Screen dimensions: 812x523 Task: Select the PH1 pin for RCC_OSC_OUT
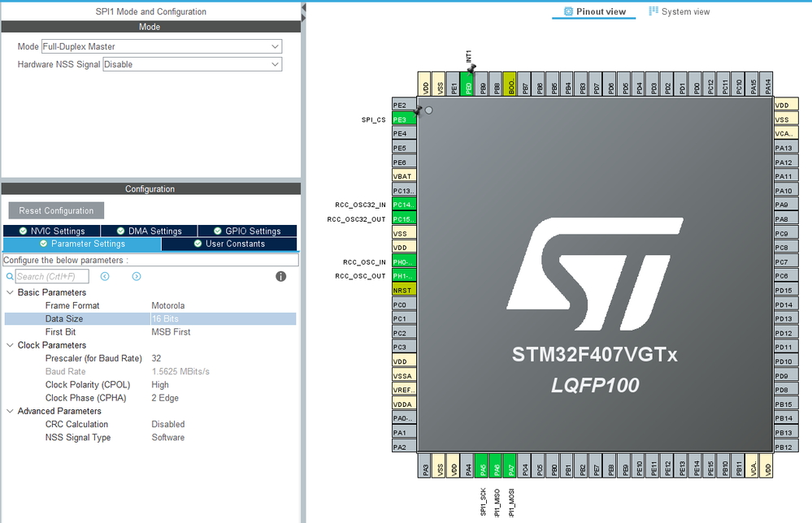coord(404,276)
